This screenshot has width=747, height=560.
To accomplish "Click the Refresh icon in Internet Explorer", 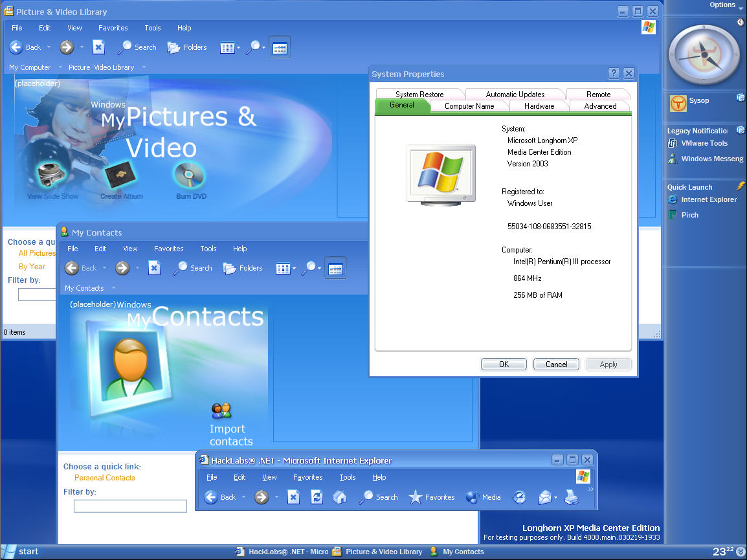I will 317,497.
